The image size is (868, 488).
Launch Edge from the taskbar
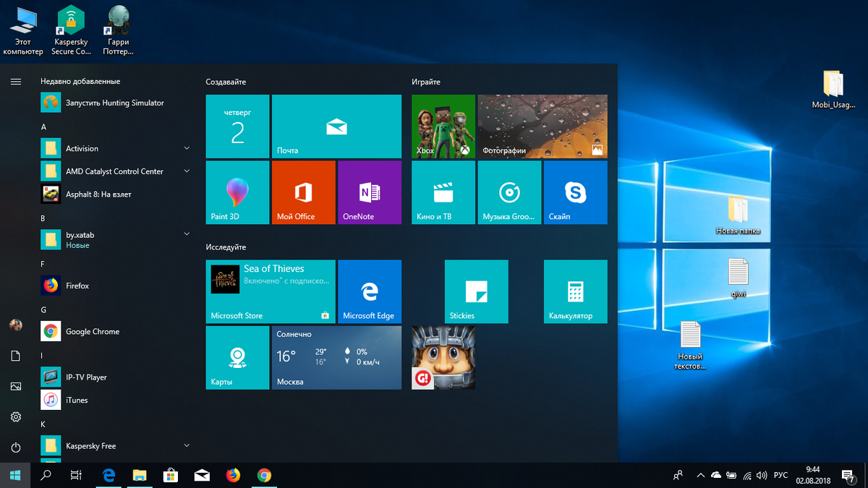click(109, 475)
